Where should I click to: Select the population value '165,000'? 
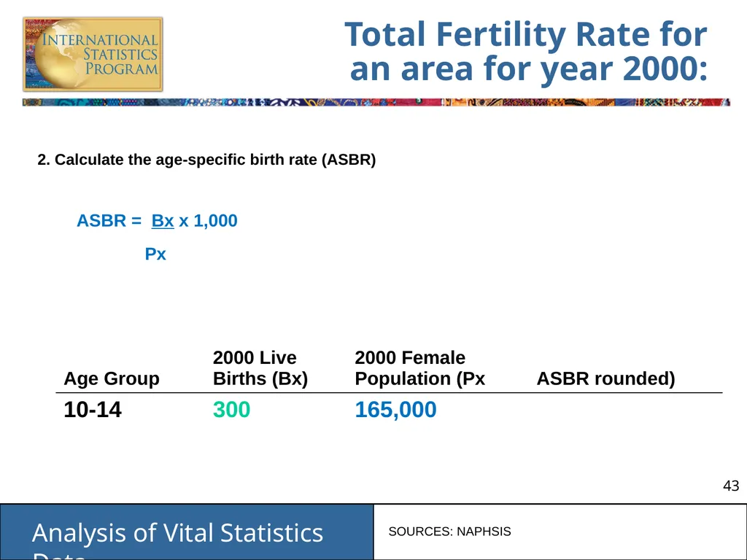(395, 410)
